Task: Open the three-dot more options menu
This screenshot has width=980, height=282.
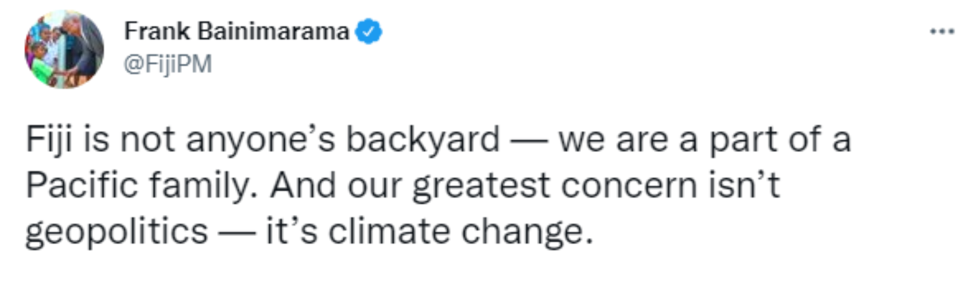Action: (x=942, y=32)
